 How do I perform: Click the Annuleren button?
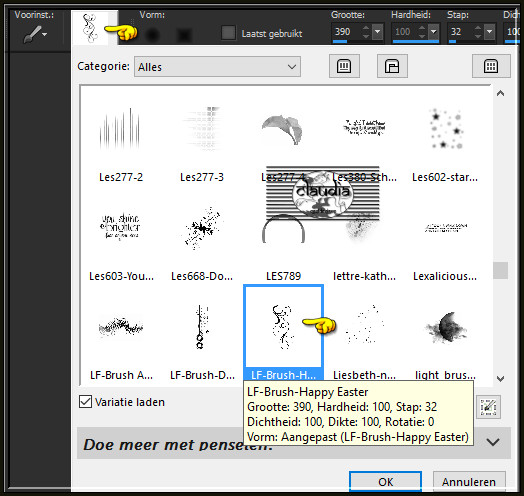pos(469,482)
